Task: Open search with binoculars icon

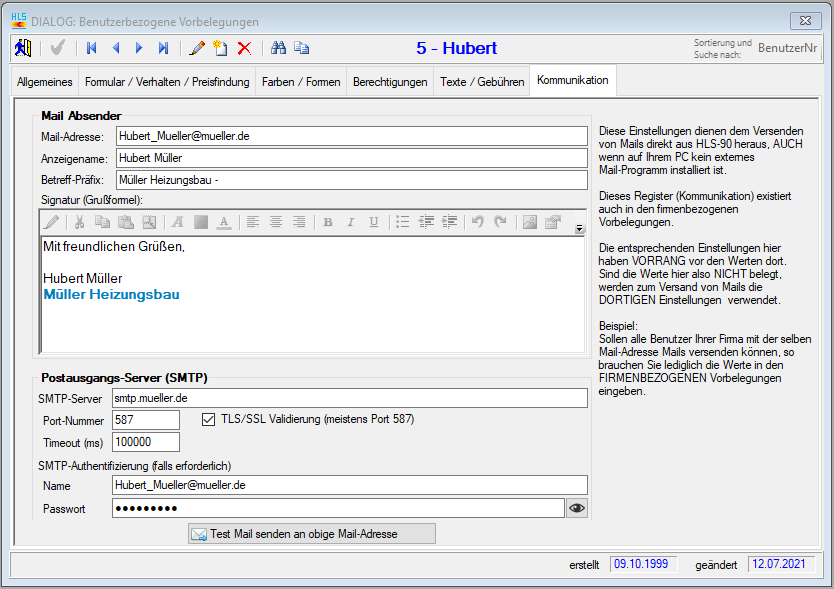Action: point(279,48)
